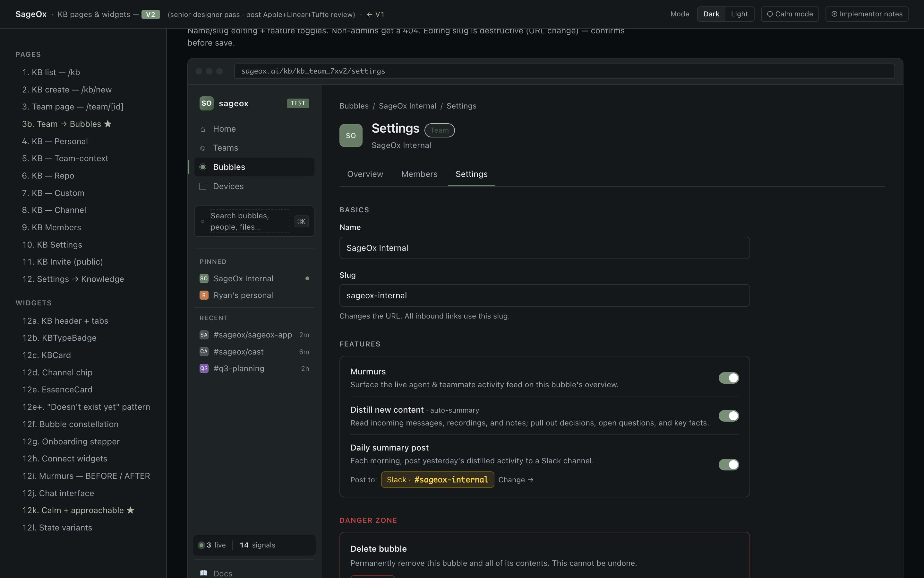Open 12. Settings → Knowledge page
This screenshot has height=578, width=924.
tap(73, 279)
